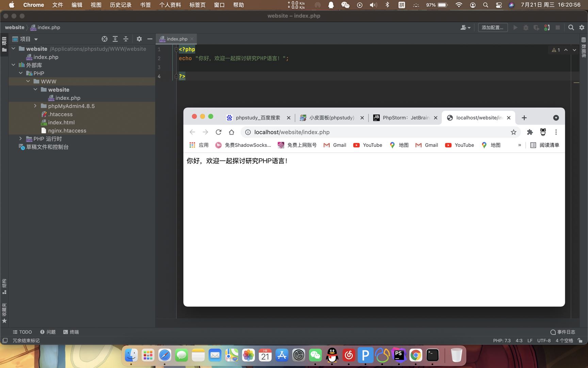Switch to PhpStorm: JetBrains Chrome tab

point(405,118)
